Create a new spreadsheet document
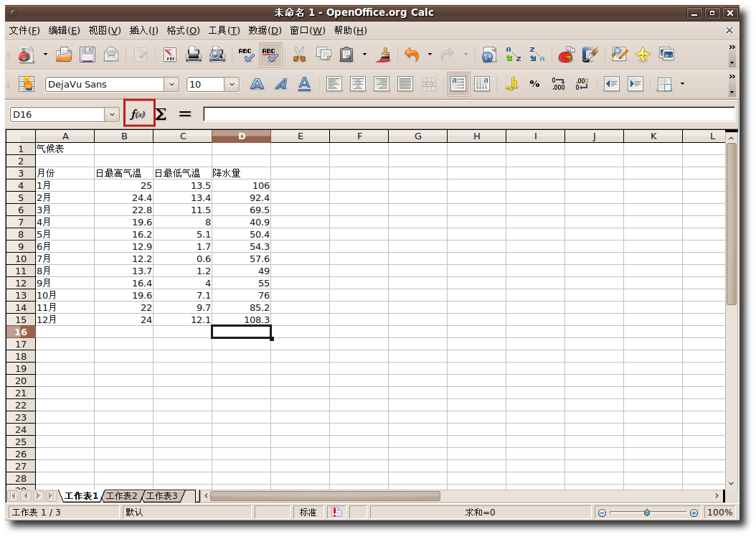This screenshot has width=756, height=537. pyautogui.click(x=26, y=55)
